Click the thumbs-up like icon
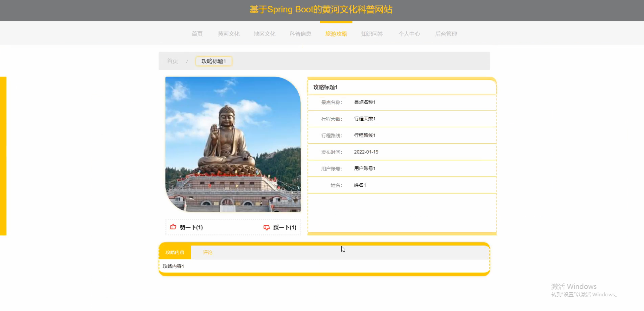The width and height of the screenshot is (644, 311). pos(173,227)
